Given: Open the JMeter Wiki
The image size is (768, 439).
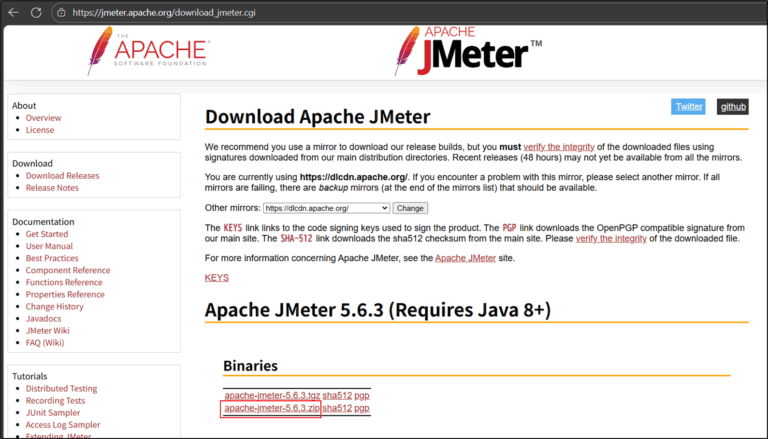Looking at the screenshot, I should (48, 331).
